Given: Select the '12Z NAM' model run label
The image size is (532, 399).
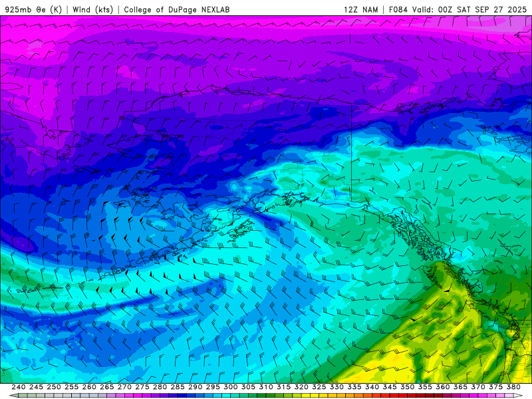Looking at the screenshot, I should pos(360,9).
